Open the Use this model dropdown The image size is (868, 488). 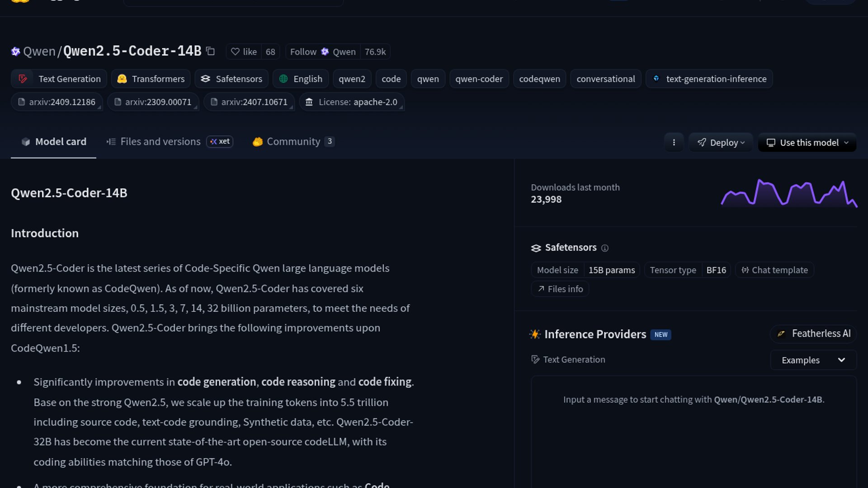807,142
